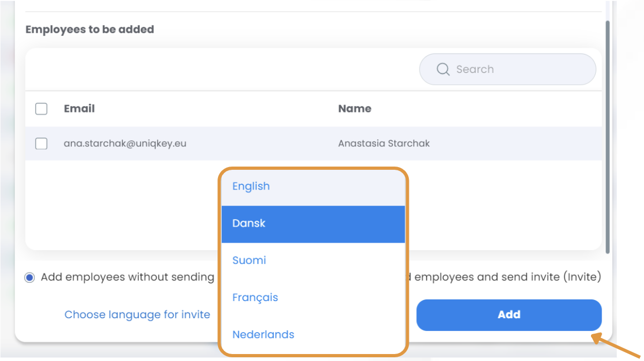Click the Email column header
Screen dimensions: 644x361
point(79,109)
